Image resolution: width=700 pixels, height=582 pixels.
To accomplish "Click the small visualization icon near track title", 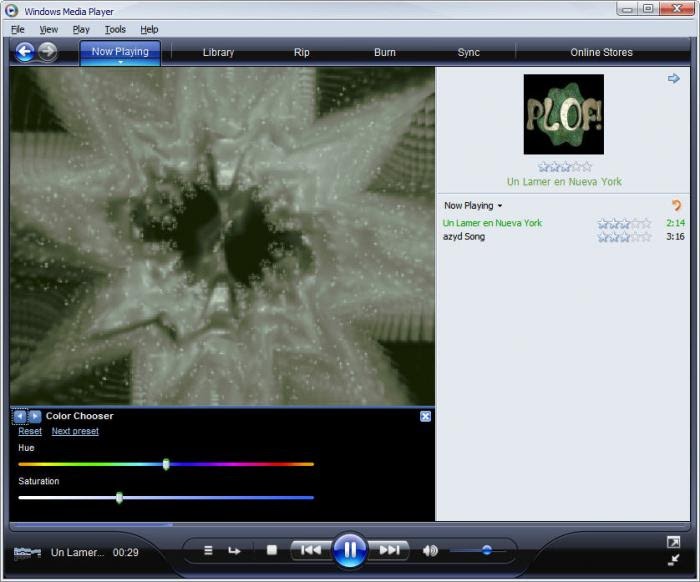I will 27,553.
